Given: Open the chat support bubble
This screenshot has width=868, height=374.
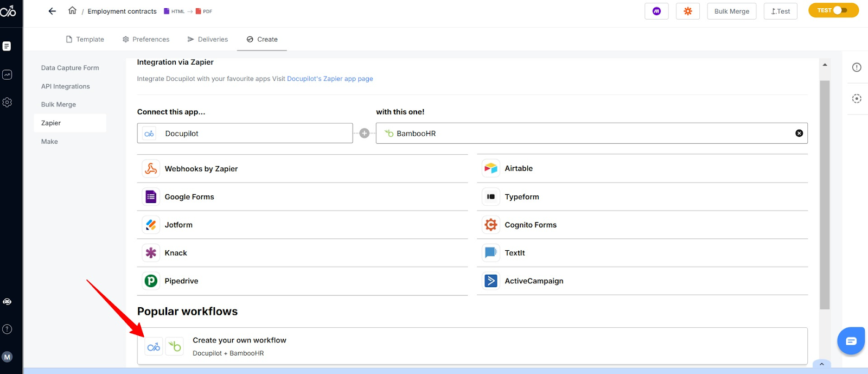Looking at the screenshot, I should pyautogui.click(x=851, y=341).
